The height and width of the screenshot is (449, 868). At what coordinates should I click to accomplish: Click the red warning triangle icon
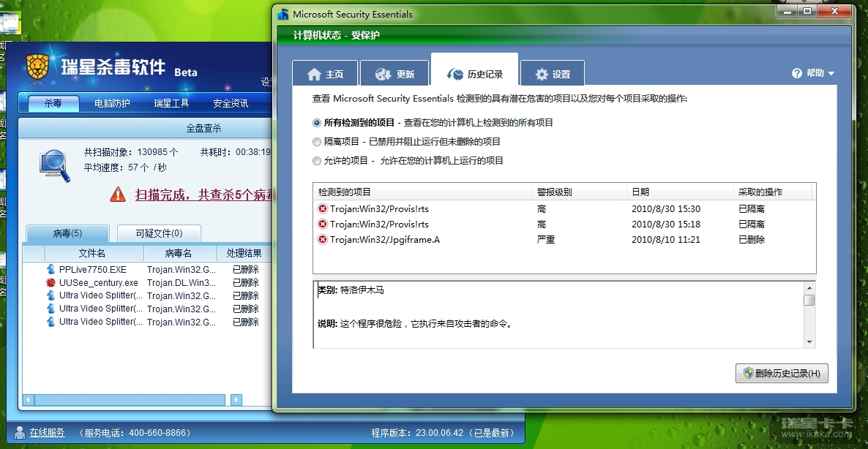pos(118,194)
